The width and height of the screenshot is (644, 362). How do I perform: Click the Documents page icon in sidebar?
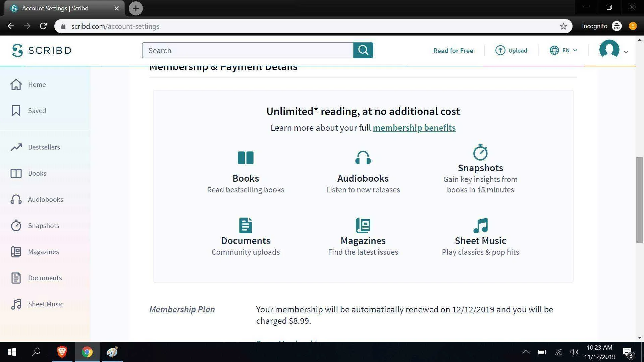[16, 278]
